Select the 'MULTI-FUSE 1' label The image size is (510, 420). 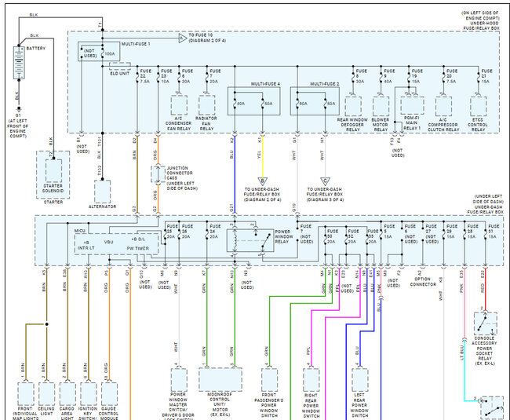[x=136, y=44]
